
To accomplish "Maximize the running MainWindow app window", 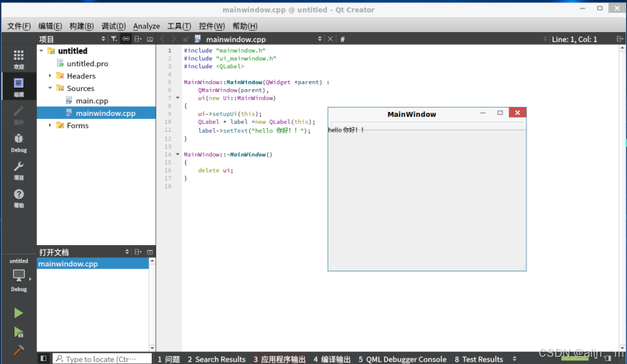I will (x=500, y=113).
